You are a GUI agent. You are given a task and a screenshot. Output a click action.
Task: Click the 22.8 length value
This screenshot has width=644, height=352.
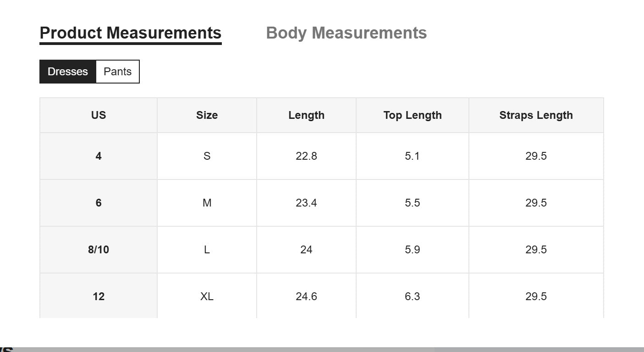[306, 156]
